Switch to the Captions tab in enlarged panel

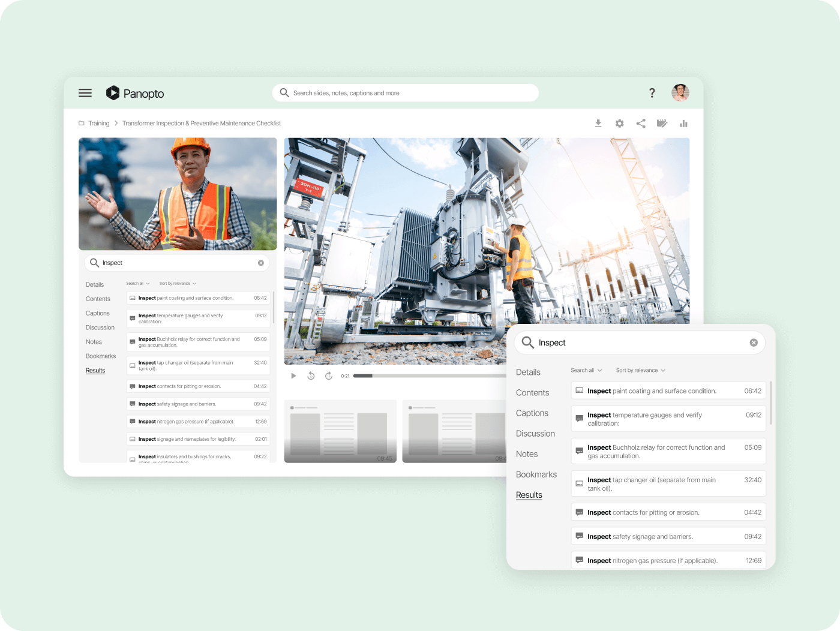click(x=532, y=413)
